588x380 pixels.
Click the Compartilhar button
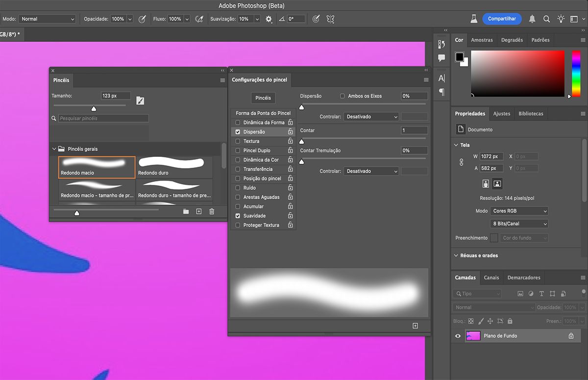point(502,19)
